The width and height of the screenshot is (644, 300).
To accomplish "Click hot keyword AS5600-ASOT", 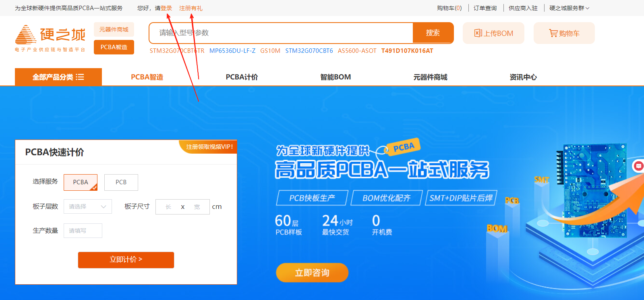I will pos(357,51).
